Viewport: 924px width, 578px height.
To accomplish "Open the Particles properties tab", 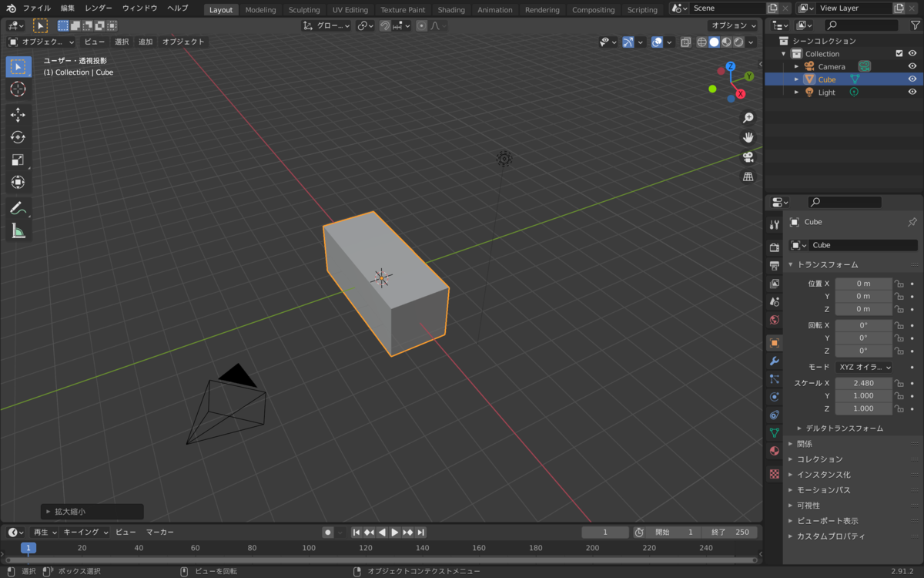I will [775, 379].
